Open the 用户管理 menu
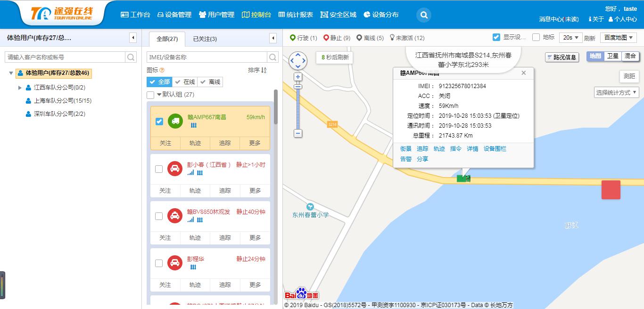Image resolution: width=644 pixels, height=309 pixels. pyautogui.click(x=216, y=15)
